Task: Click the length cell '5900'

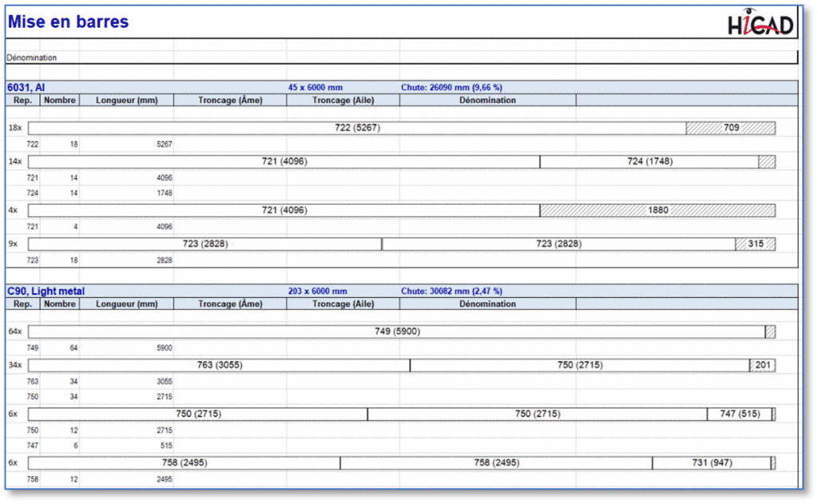Action: point(165,348)
